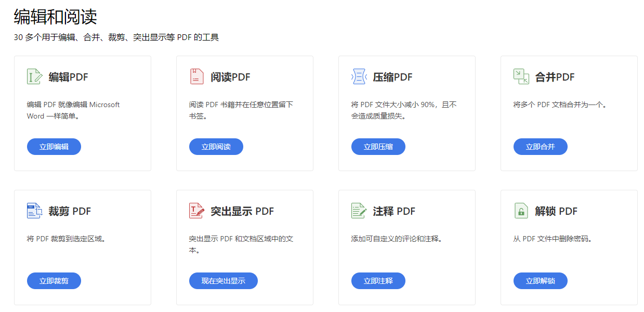This screenshot has height=312, width=644.
Task: Click the 立即解锁 button
Action: (541, 281)
